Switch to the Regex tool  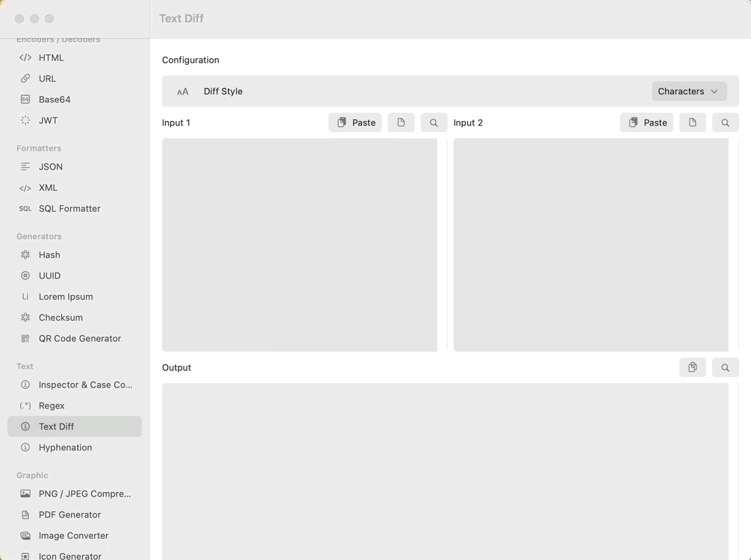[x=74, y=405]
